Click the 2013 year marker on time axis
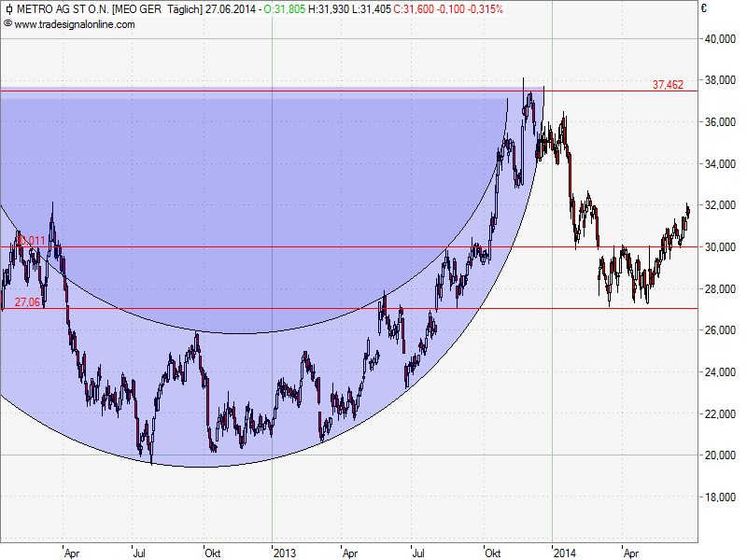Image resolution: width=747 pixels, height=560 pixels. pyautogui.click(x=285, y=553)
